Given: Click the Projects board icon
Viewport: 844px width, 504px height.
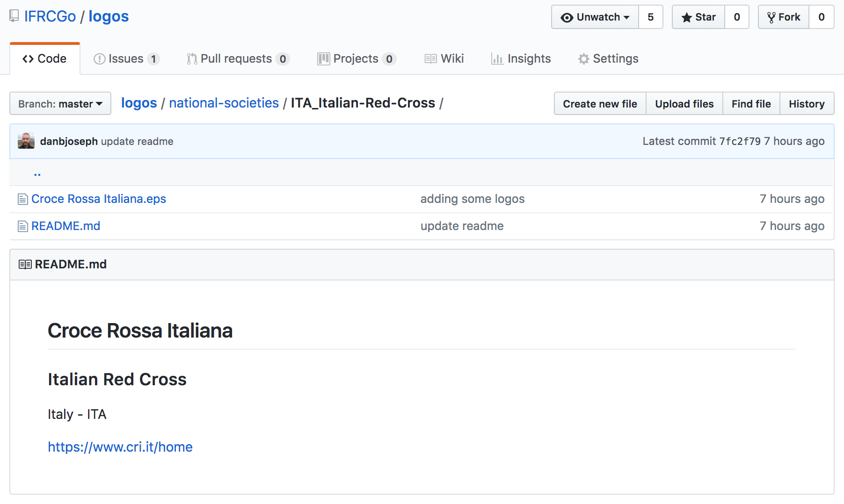Looking at the screenshot, I should point(323,59).
